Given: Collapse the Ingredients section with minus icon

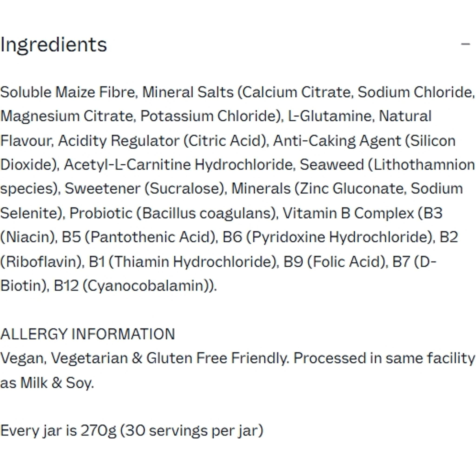Looking at the screenshot, I should pos(465,44).
